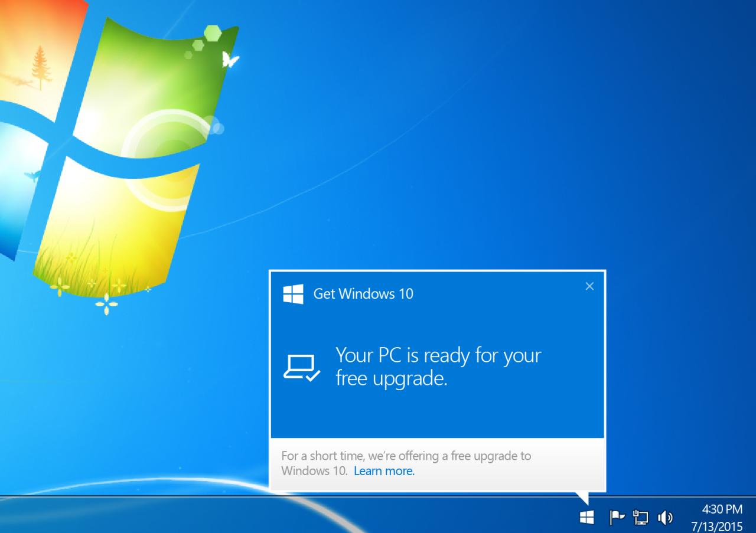Click 'For a short time' offer text

[406, 463]
